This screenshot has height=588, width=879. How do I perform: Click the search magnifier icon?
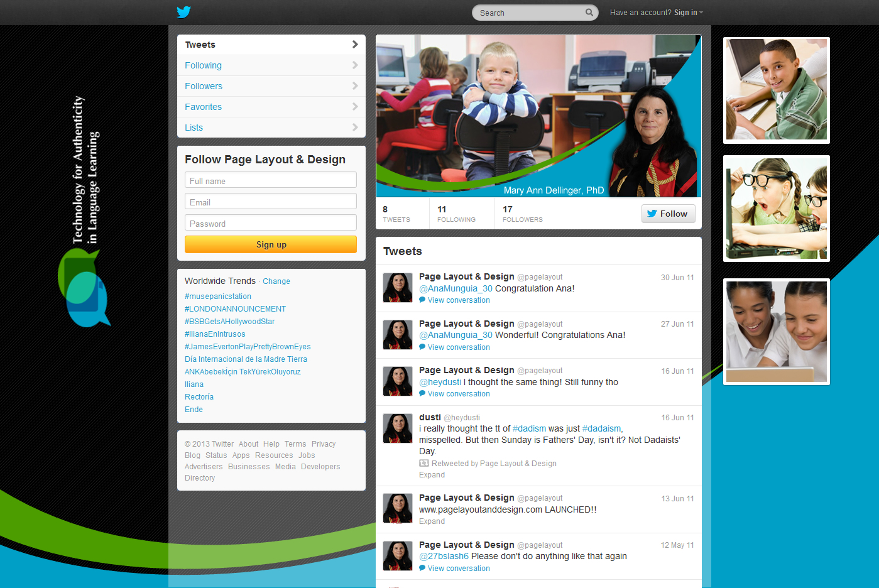tap(589, 13)
